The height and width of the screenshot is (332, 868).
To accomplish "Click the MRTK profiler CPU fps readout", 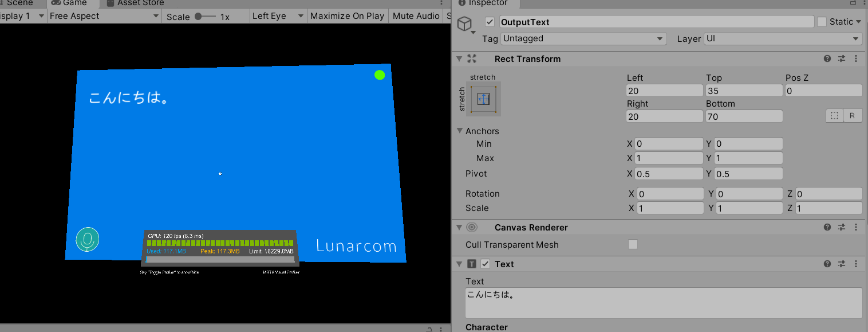I will [x=176, y=236].
